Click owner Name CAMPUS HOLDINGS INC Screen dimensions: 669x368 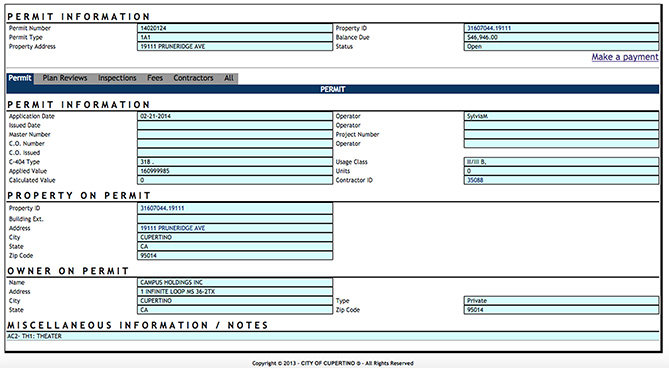(235, 282)
